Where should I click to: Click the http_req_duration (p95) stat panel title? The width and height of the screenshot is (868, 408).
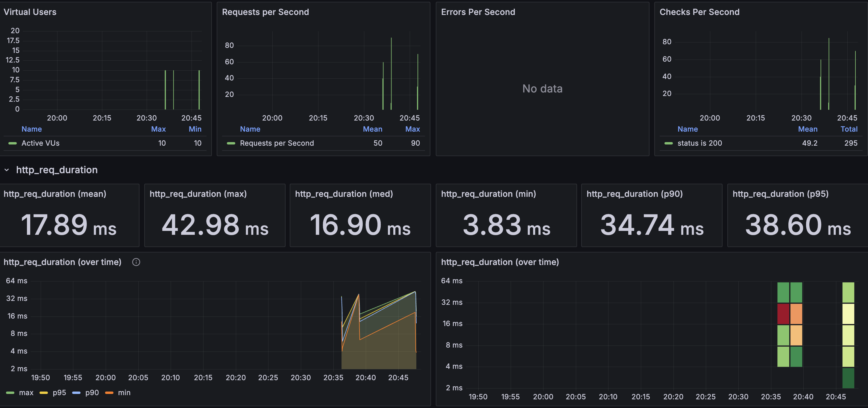point(780,194)
